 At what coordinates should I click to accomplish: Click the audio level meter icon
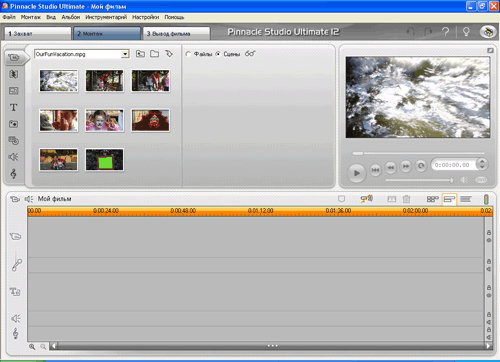[x=486, y=199]
